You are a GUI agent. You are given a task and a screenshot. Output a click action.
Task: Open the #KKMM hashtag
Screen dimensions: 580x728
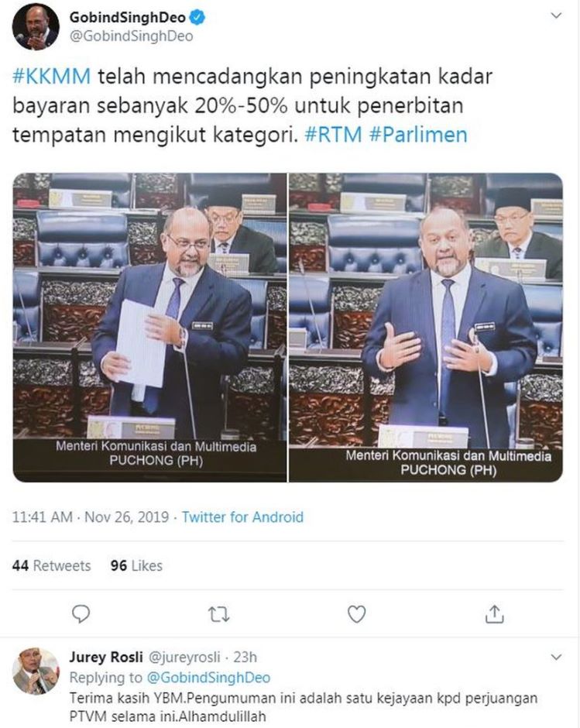(52, 76)
